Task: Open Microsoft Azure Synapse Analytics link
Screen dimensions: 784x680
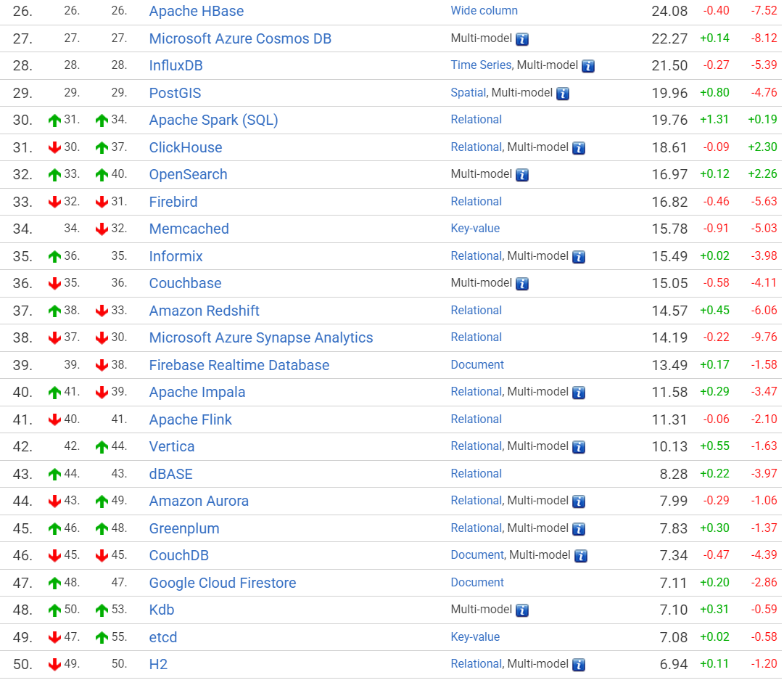Action: [x=261, y=337]
